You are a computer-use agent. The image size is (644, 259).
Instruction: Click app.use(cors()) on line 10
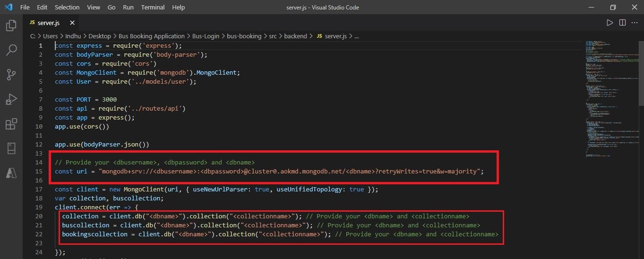tap(82, 126)
